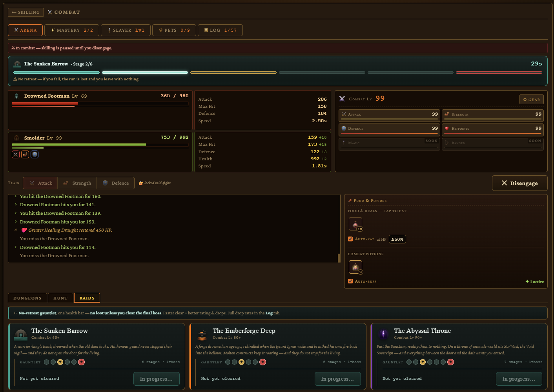554x392 pixels.
Task: Click The Sunken Barrow raid icon
Action: click(x=21, y=334)
